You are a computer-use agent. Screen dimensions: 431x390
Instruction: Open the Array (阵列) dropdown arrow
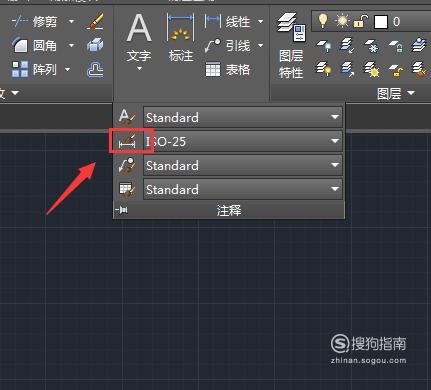click(x=67, y=70)
